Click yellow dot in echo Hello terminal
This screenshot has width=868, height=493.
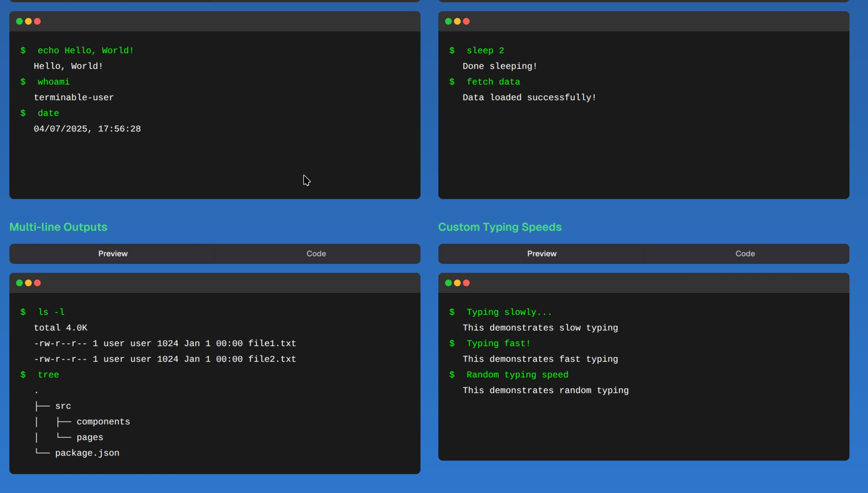click(x=28, y=21)
